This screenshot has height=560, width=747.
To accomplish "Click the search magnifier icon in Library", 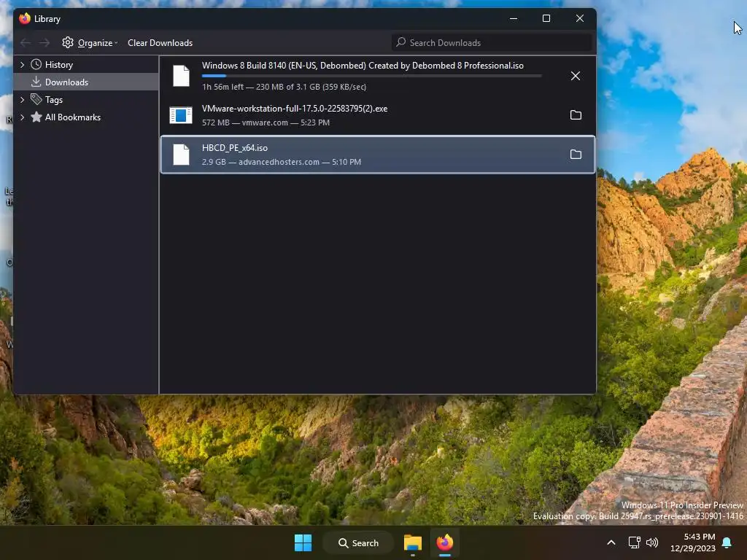I will (400, 42).
